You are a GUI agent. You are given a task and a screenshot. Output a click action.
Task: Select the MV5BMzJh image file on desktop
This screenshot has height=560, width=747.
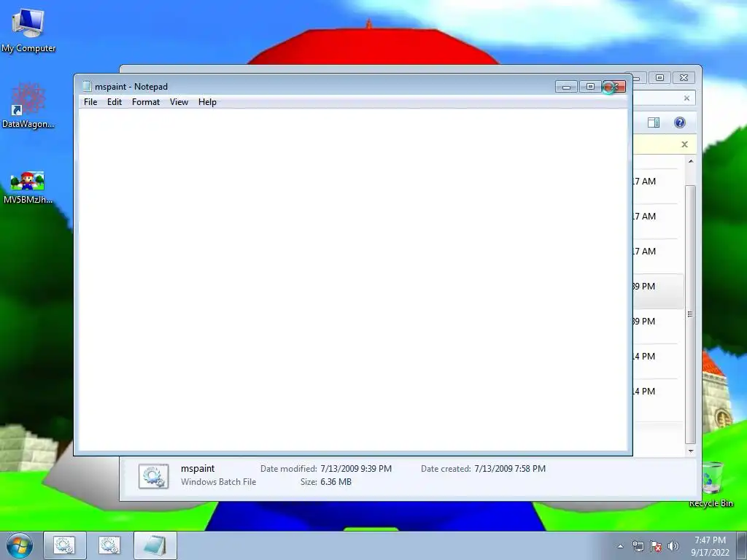point(28,187)
